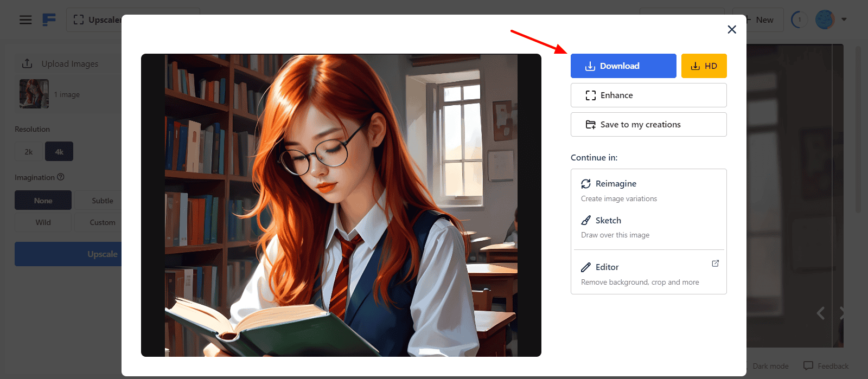Choose the Wild imagination level
The image size is (868, 379).
click(43, 222)
